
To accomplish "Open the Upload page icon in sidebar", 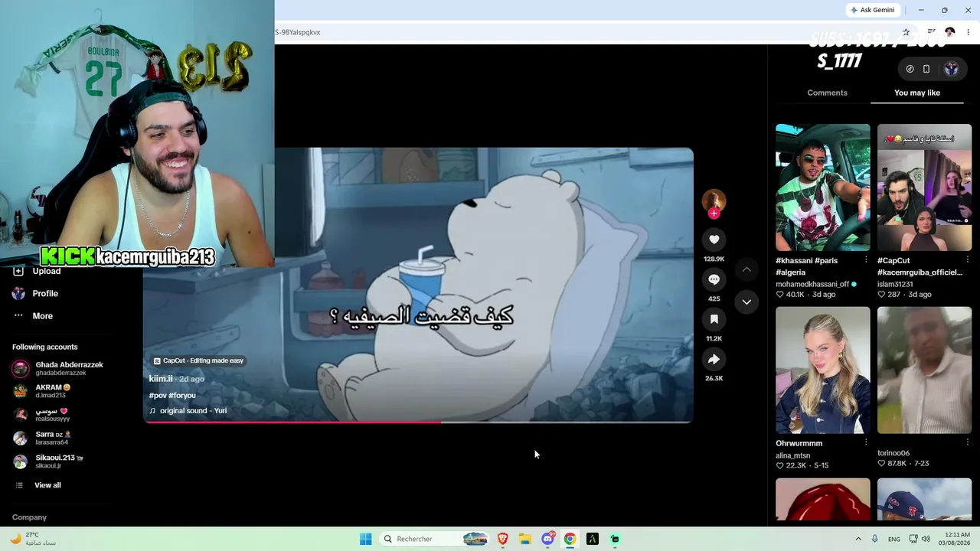I will click(18, 271).
